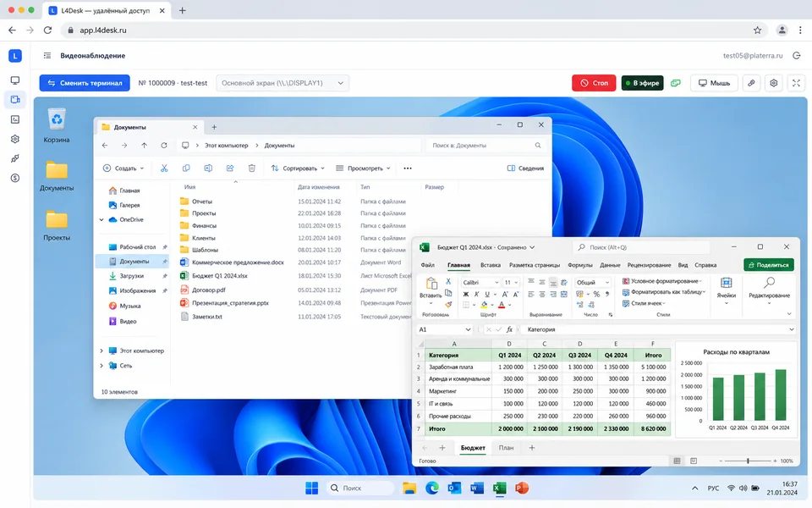The height and width of the screenshot is (508, 812).
Task: Click the Cut scissors icon in Explorer
Action: coord(164,168)
